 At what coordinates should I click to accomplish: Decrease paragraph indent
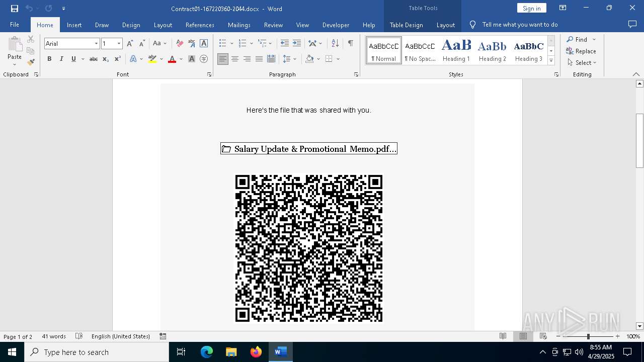click(x=285, y=44)
